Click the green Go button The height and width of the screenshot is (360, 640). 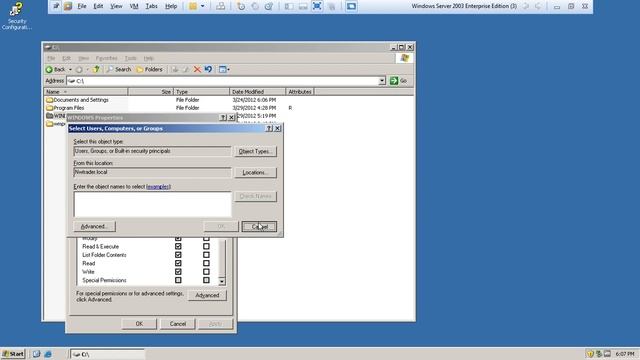398,81
